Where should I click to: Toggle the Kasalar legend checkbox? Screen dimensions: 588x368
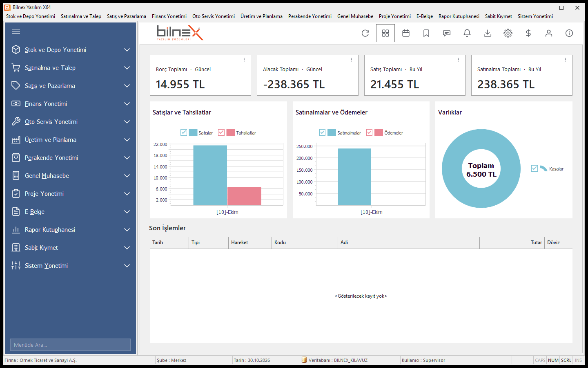point(535,168)
